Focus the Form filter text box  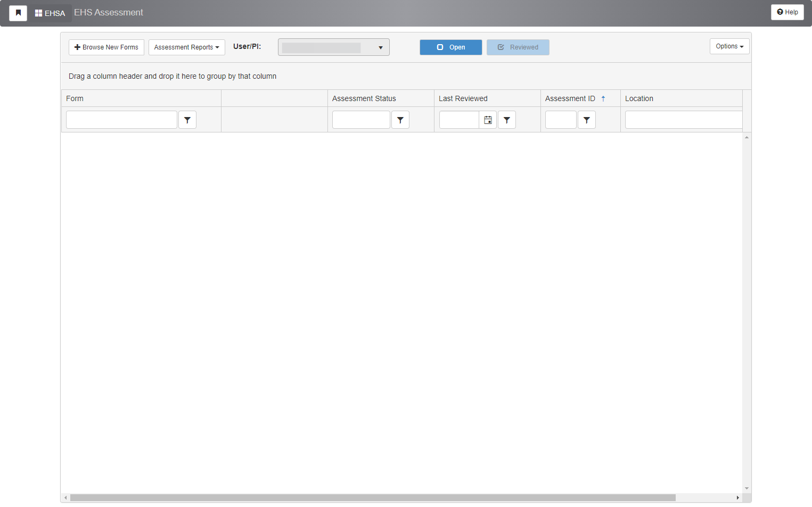(x=121, y=120)
